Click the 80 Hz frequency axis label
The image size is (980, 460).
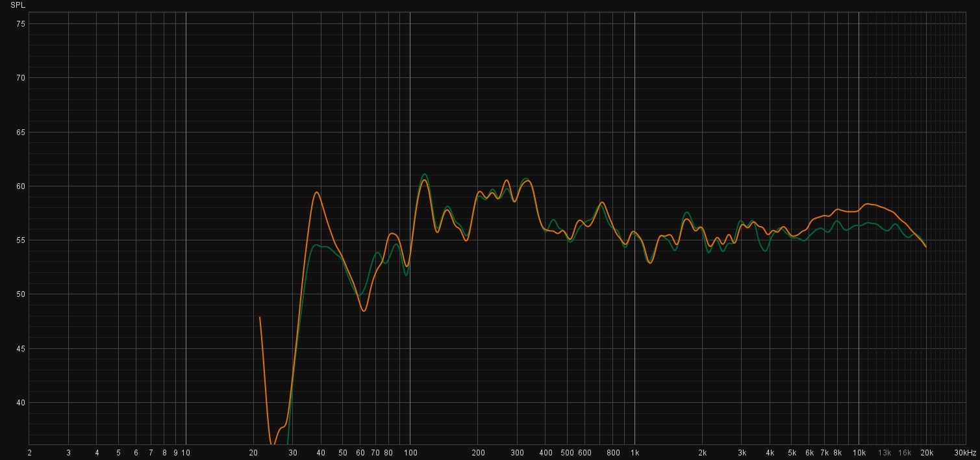[388, 453]
